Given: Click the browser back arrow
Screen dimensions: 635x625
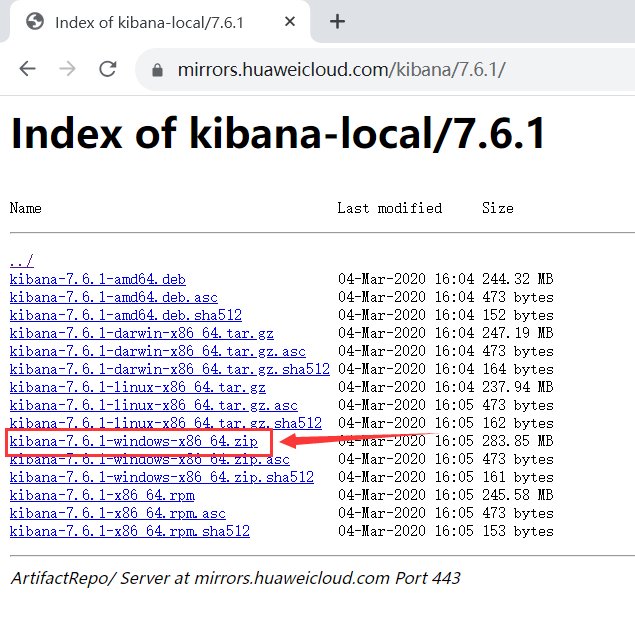Looking at the screenshot, I should pyautogui.click(x=28, y=69).
